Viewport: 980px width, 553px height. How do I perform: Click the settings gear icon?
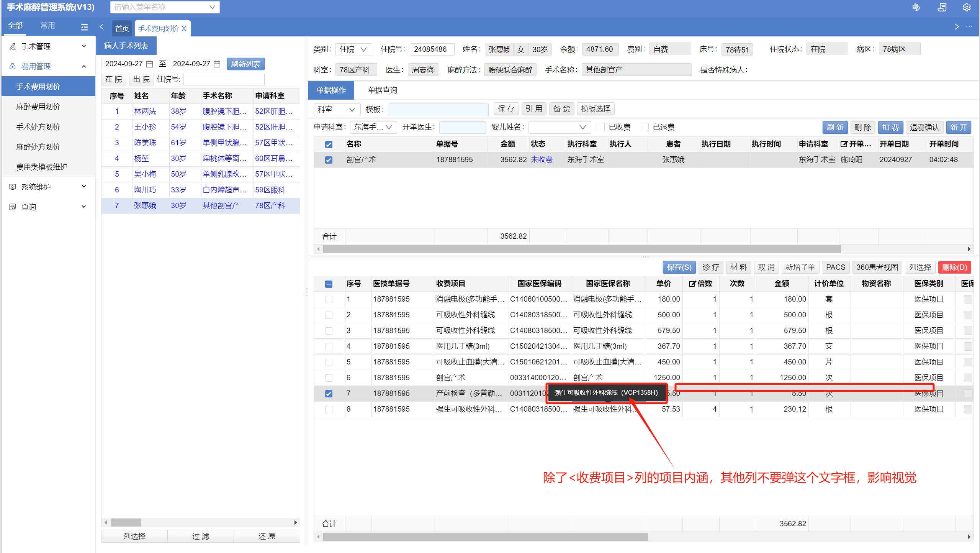(966, 7)
